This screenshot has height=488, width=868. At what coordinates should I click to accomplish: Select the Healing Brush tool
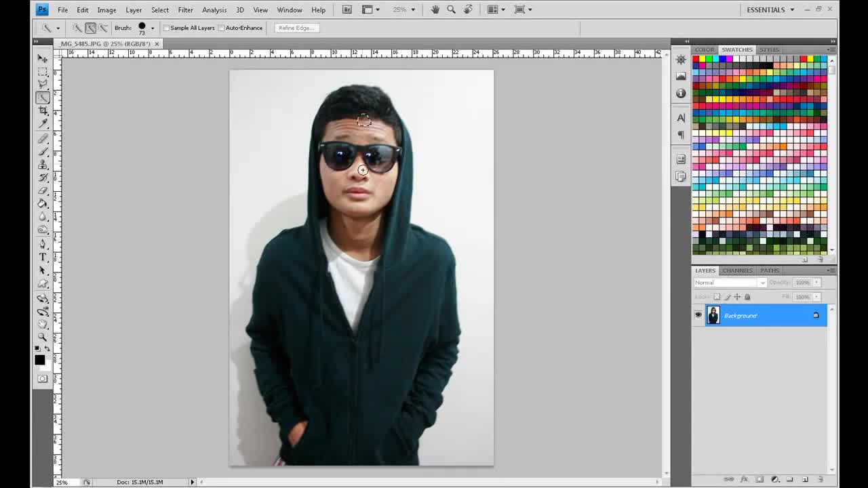pos(43,138)
